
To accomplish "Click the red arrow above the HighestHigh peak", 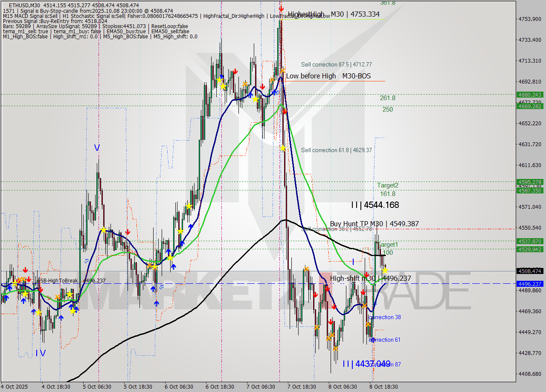I will click(x=281, y=8).
